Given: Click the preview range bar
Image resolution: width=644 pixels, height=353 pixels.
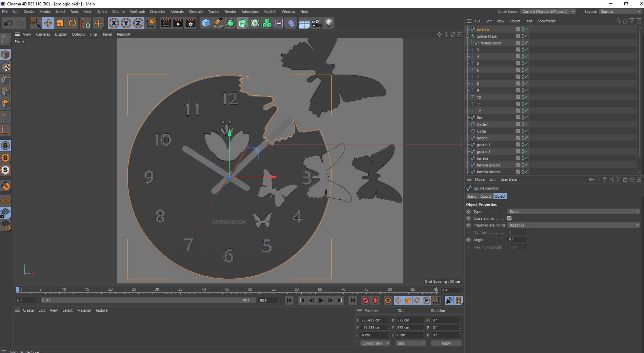Looking at the screenshot, I should point(148,300).
